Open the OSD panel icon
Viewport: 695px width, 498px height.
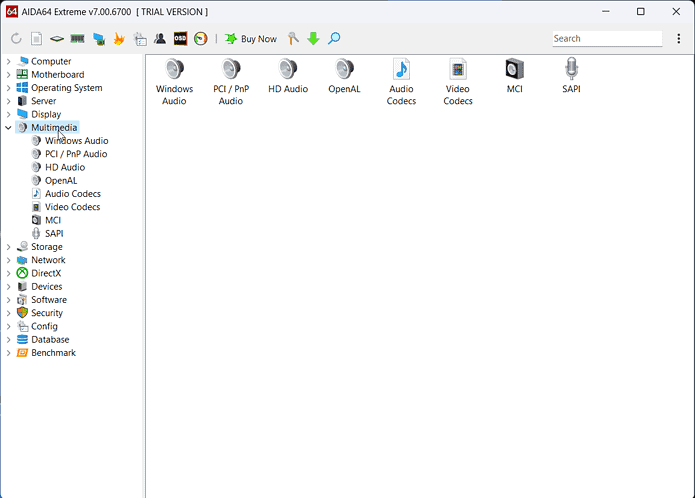[180, 39]
